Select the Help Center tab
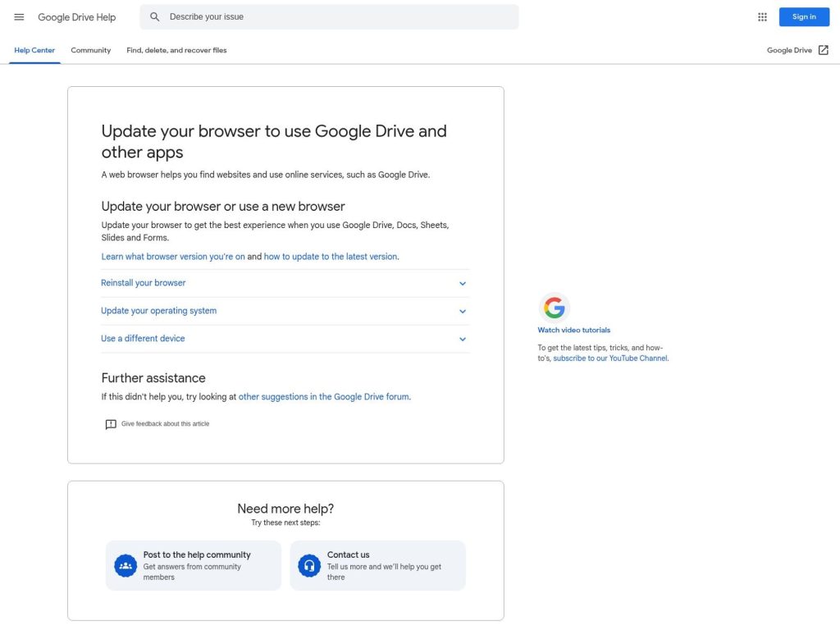840x630 pixels. pyautogui.click(x=34, y=50)
